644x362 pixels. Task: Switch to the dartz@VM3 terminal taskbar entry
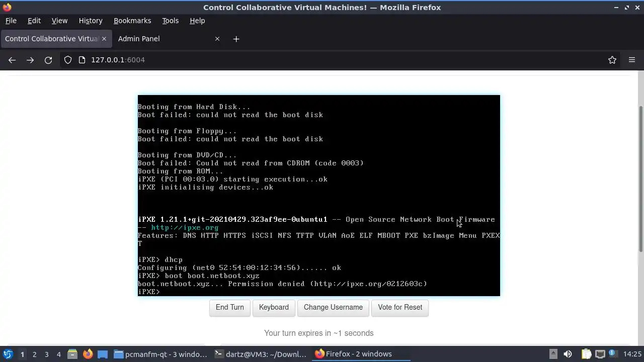261,354
